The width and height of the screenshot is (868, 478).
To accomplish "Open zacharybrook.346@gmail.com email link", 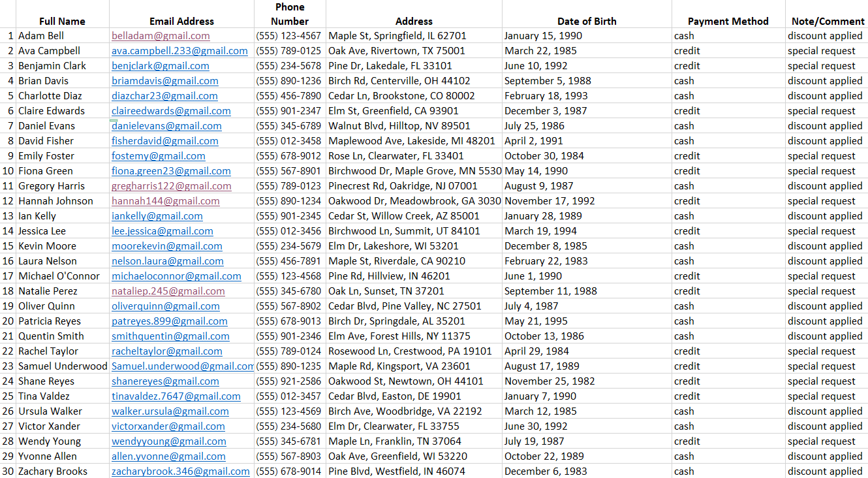I will click(180, 471).
